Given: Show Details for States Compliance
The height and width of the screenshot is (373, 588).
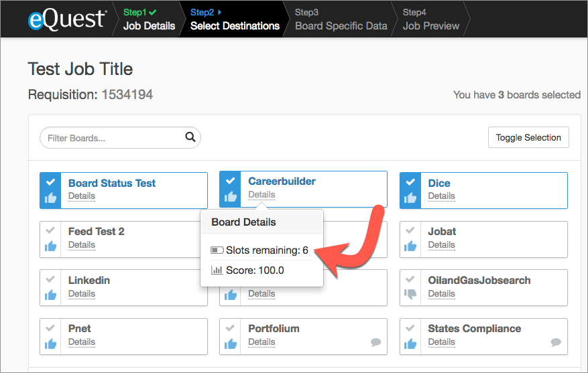Looking at the screenshot, I should (441, 342).
